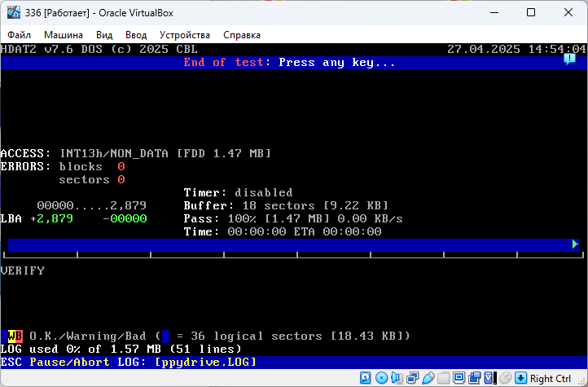Click the hard disk activity indicator
The height and width of the screenshot is (387, 588).
click(x=366, y=378)
